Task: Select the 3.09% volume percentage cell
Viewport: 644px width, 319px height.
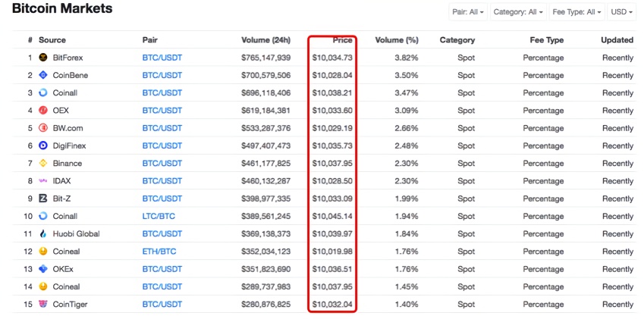Action: point(406,111)
